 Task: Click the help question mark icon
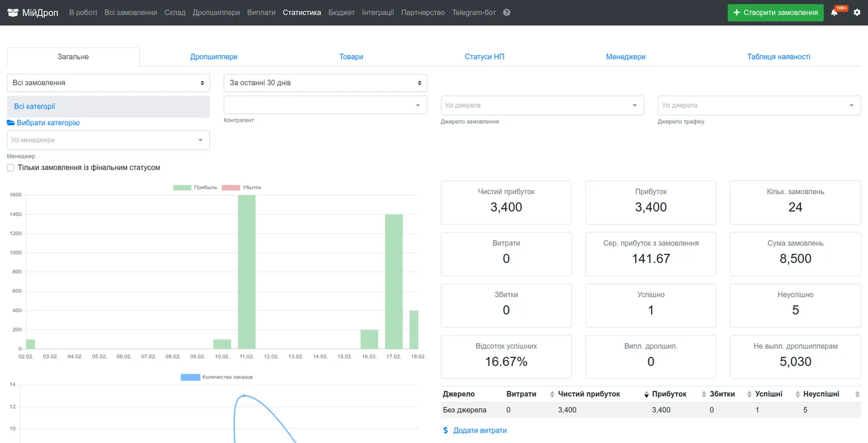pos(507,12)
